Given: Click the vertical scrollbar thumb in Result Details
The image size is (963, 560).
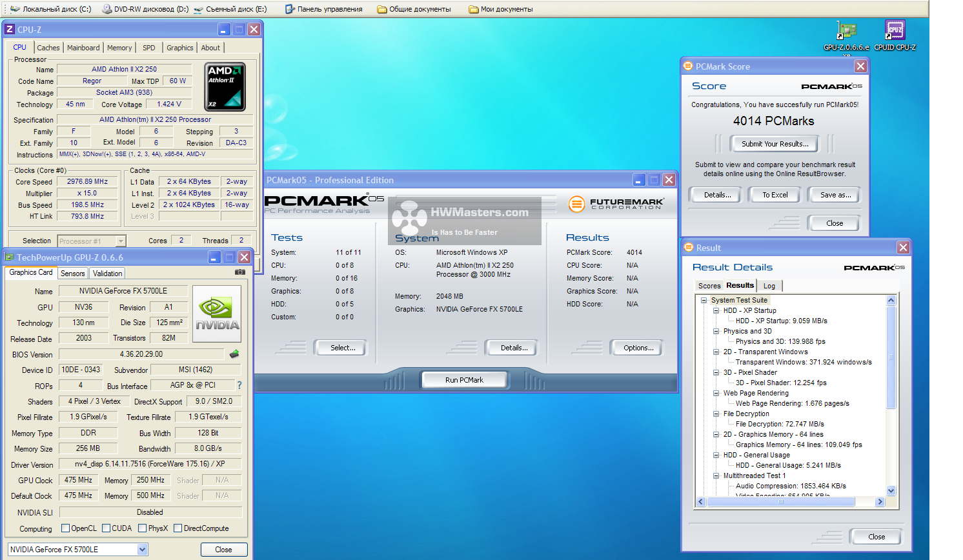Looking at the screenshot, I should [891, 356].
